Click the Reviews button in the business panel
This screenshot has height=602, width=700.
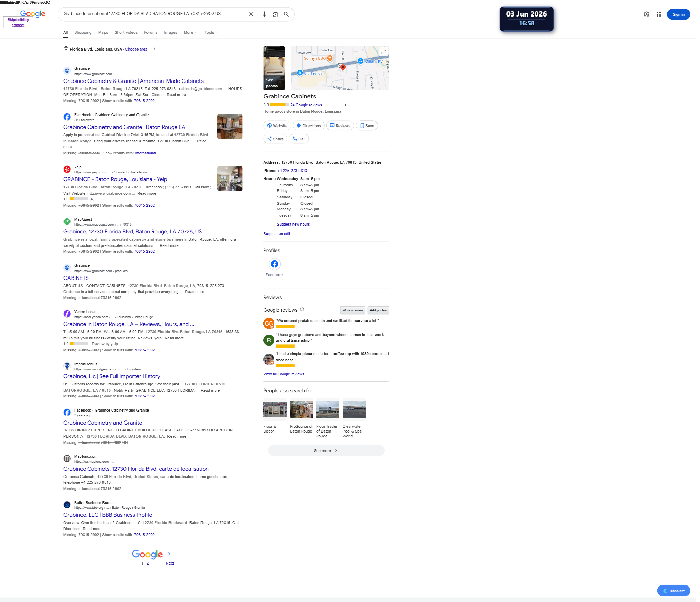(x=340, y=126)
